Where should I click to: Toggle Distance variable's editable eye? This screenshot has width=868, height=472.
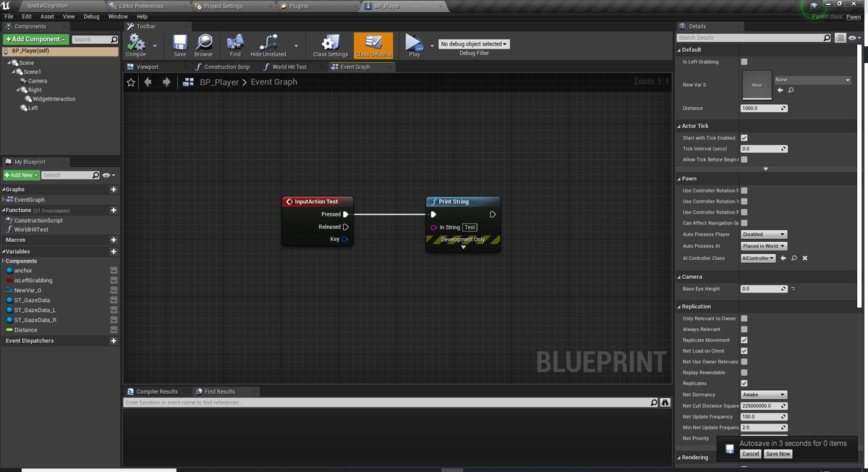114,329
